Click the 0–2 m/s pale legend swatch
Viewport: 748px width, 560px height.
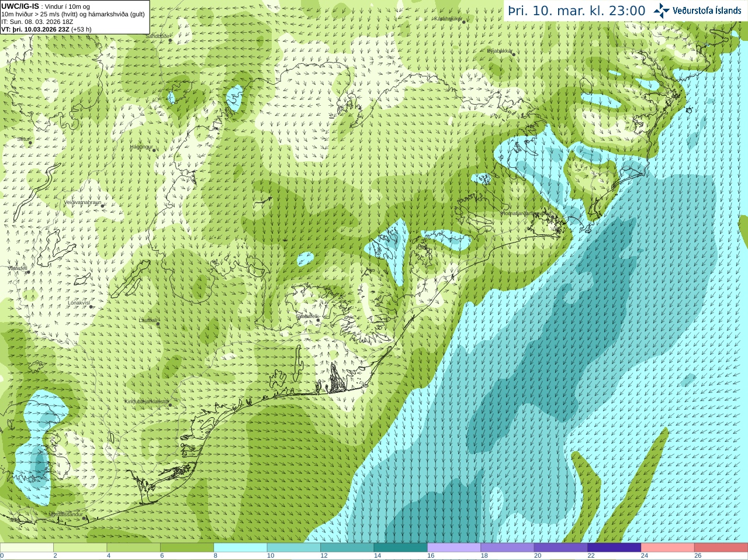[x=27, y=548]
